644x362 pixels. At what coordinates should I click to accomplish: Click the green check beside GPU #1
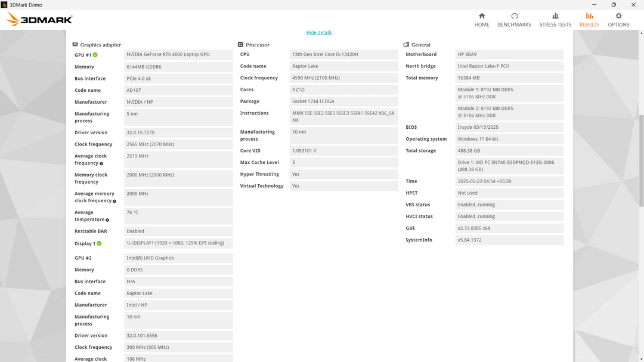click(x=95, y=55)
